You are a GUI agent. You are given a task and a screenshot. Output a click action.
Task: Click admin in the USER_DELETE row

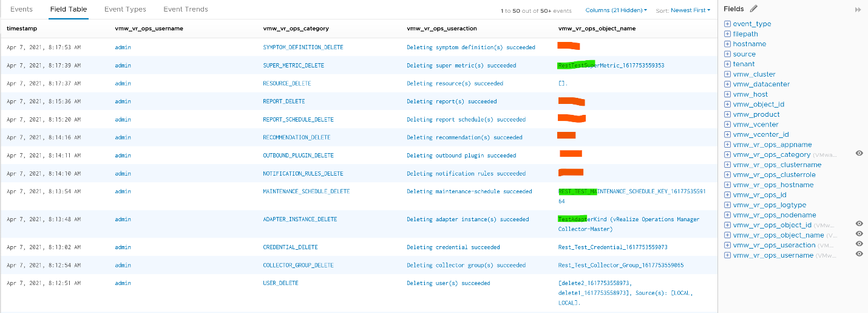pos(123,283)
